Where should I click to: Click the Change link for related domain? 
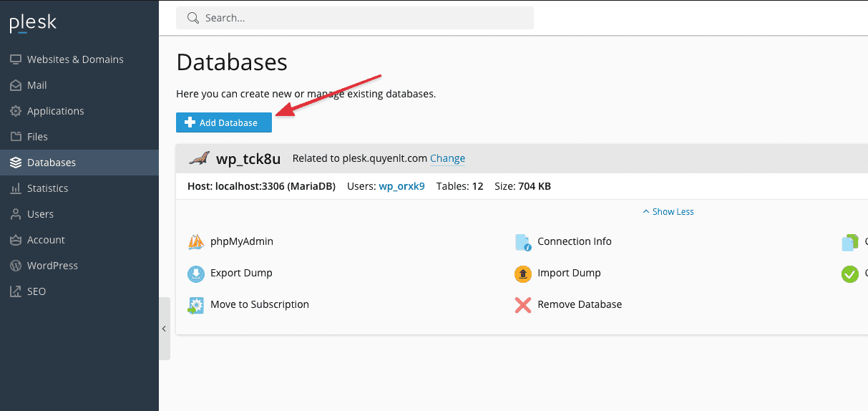(447, 158)
